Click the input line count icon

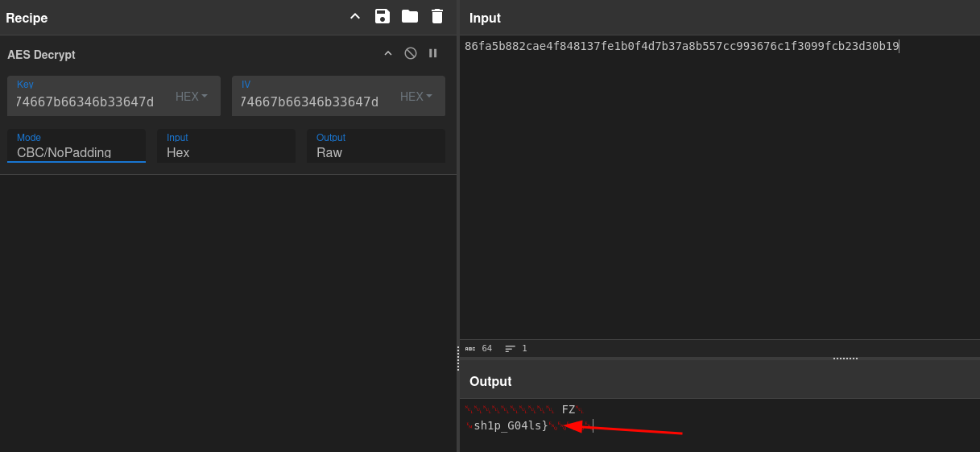click(x=510, y=349)
